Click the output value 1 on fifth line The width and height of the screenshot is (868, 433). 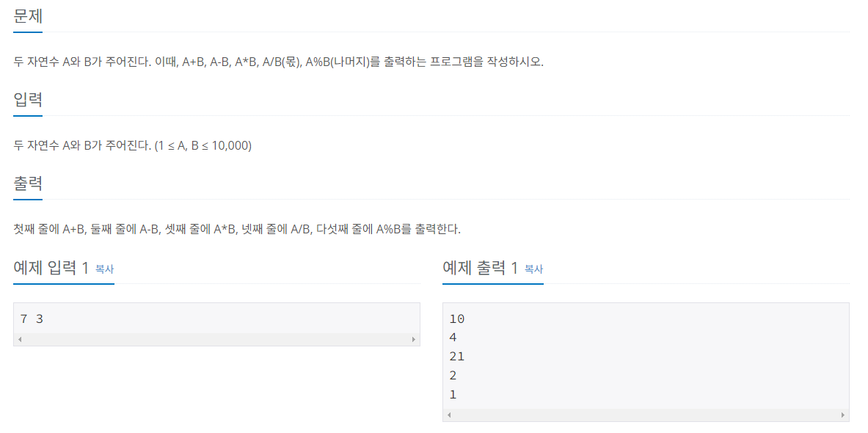point(453,394)
